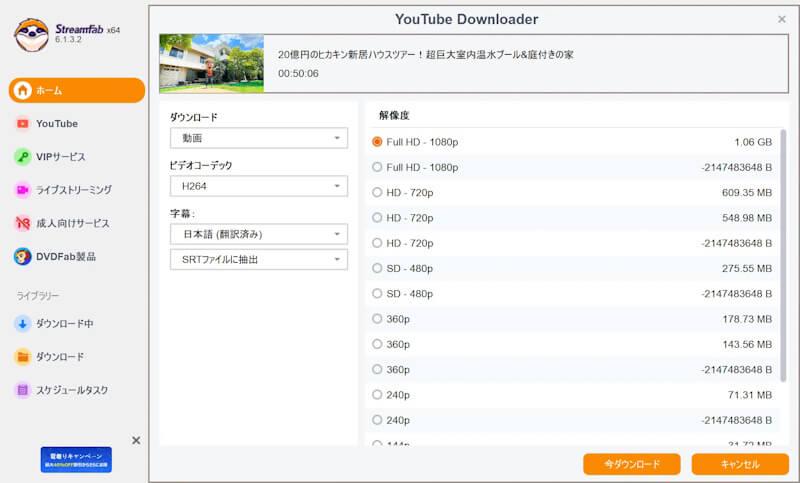Open ダウンロード中 library entry
The image size is (800, 483).
pyautogui.click(x=64, y=323)
